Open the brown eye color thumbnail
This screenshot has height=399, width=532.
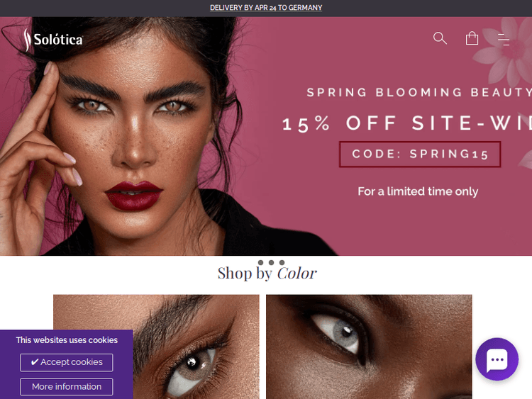click(156, 347)
